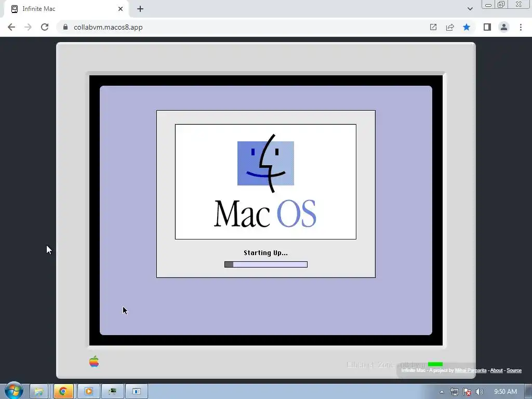Share this page icon
The width and height of the screenshot is (532, 399).
[x=450, y=27]
